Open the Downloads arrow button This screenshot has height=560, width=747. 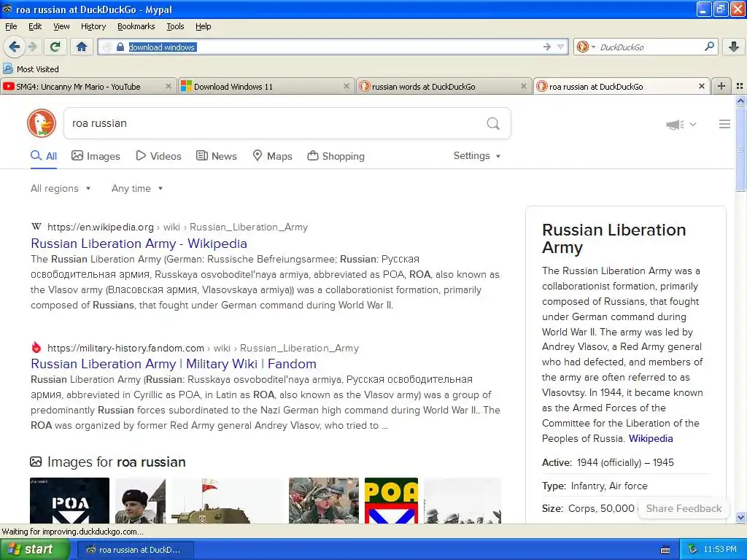click(x=734, y=47)
